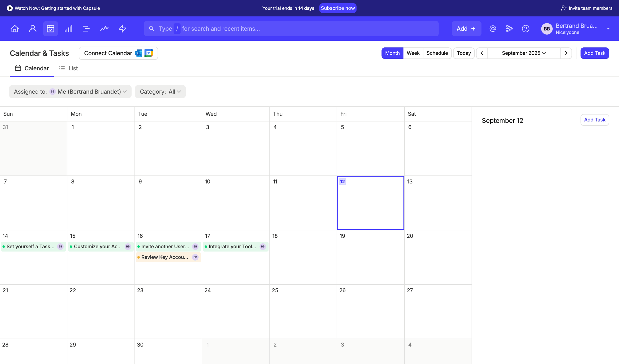Open the People & Organizations icon

pos(33,29)
